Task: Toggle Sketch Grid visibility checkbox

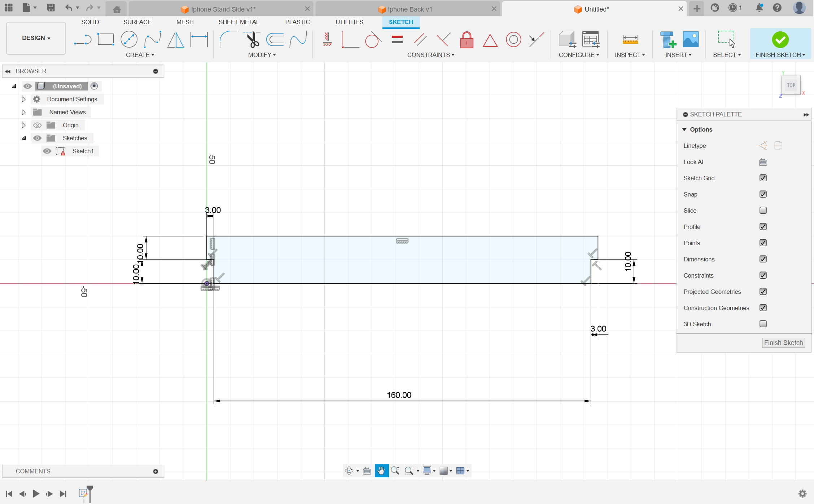Action: pos(763,178)
